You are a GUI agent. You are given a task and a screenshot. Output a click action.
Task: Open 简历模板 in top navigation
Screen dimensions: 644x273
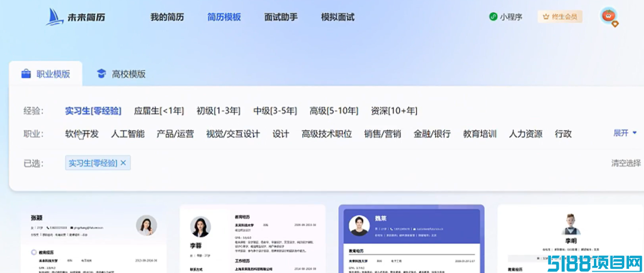coord(224,17)
